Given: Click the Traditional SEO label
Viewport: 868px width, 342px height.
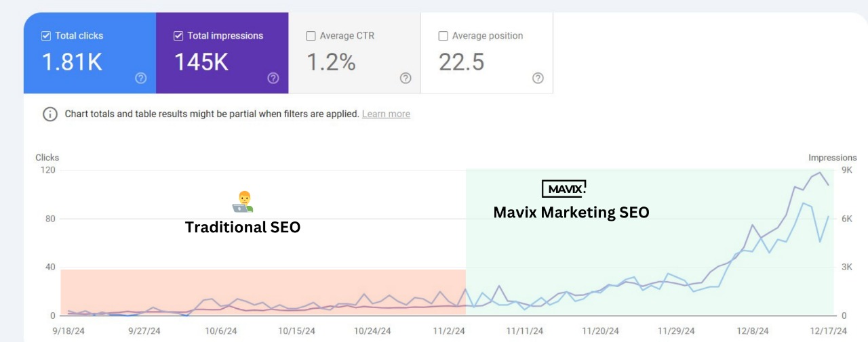Looking at the screenshot, I should coord(243,228).
